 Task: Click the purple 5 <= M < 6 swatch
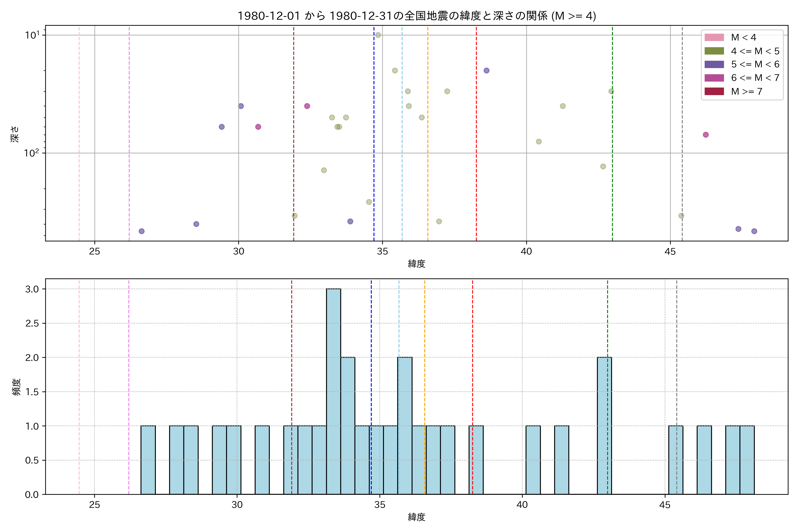[x=714, y=65]
